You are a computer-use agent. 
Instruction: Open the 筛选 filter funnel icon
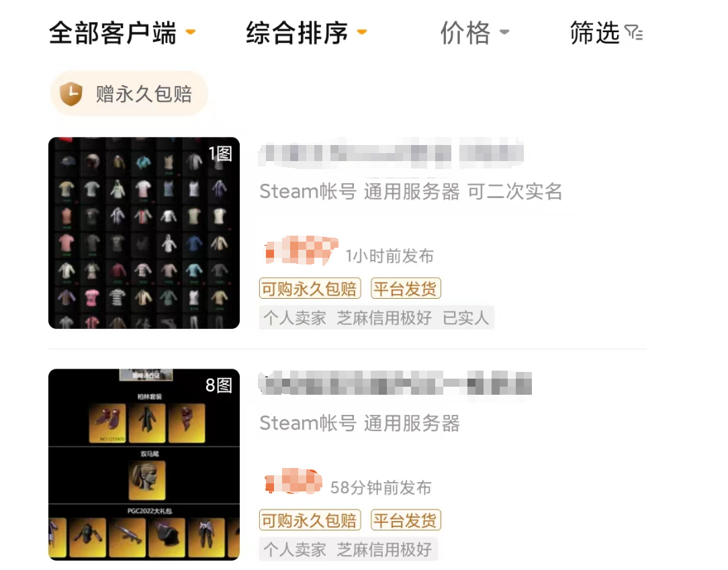pos(634,33)
